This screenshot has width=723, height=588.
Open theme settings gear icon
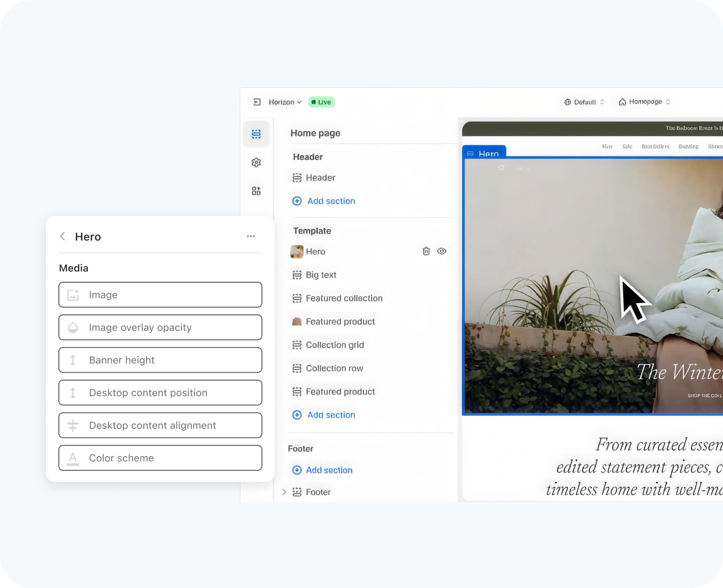point(256,163)
